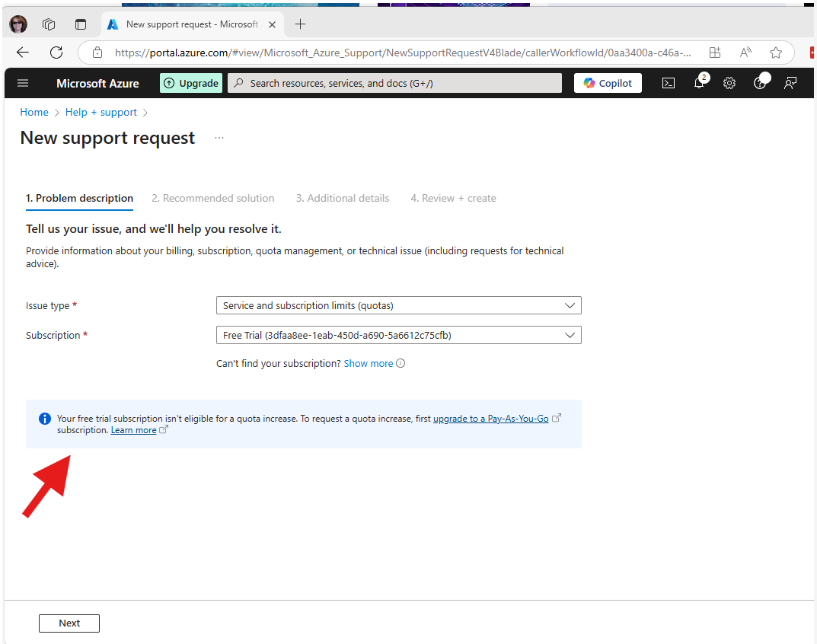This screenshot has height=644, width=817.
Task: Select the Recommended solution tab
Action: tap(213, 199)
